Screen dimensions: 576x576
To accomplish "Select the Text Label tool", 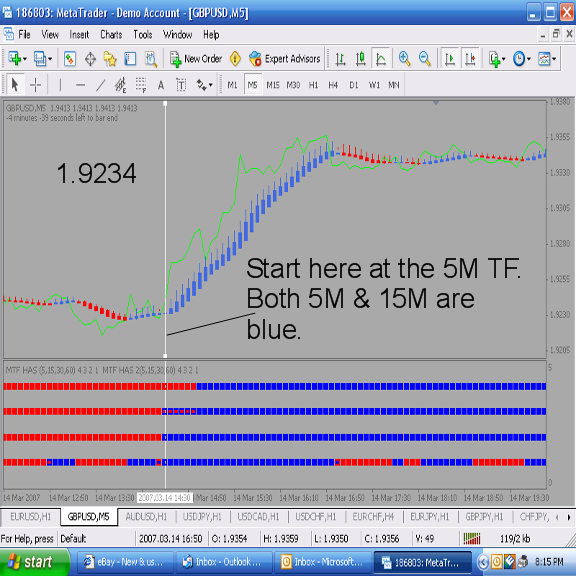I will [181, 85].
